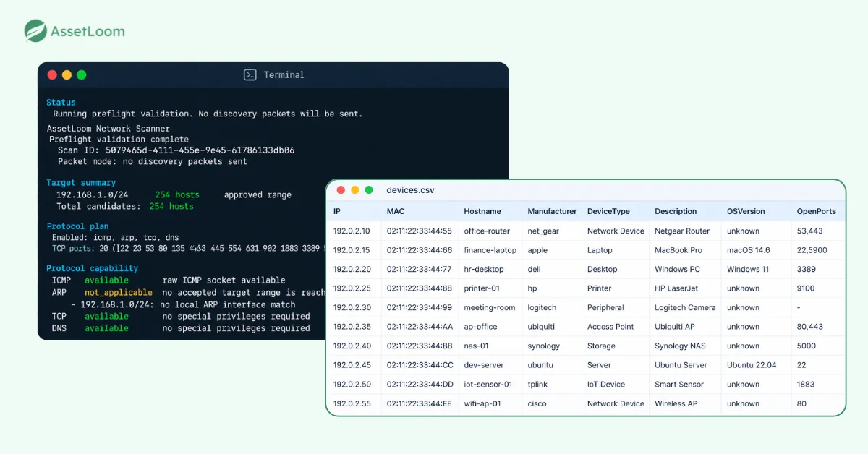
Task: Click the Windows 11 OS version cell
Action: tap(748, 270)
